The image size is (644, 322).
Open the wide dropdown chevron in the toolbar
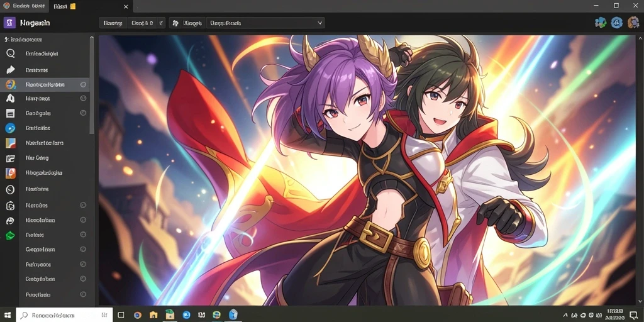[x=319, y=23]
